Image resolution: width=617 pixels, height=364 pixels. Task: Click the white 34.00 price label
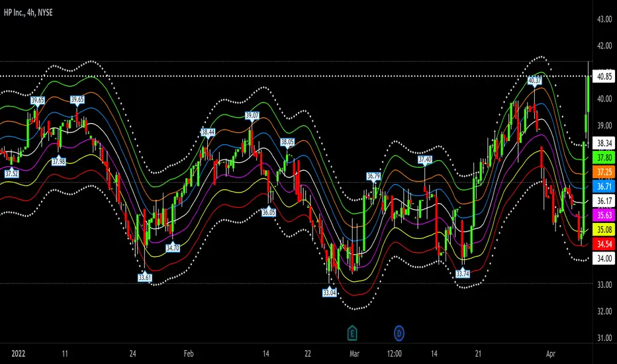point(604,259)
